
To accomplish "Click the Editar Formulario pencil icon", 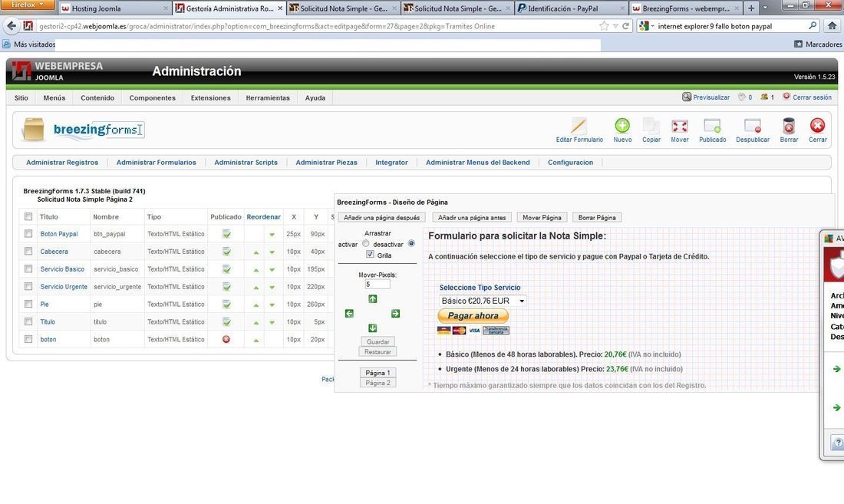I will [x=579, y=126].
